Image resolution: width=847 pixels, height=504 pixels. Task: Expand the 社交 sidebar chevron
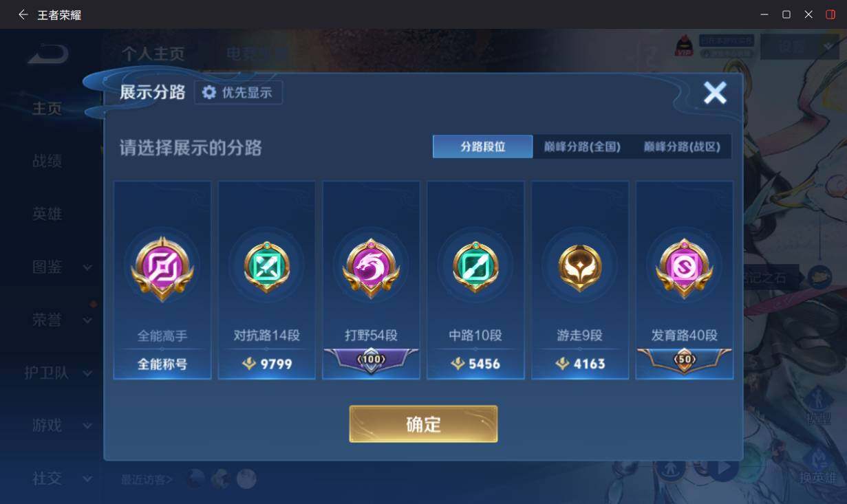click(x=87, y=479)
